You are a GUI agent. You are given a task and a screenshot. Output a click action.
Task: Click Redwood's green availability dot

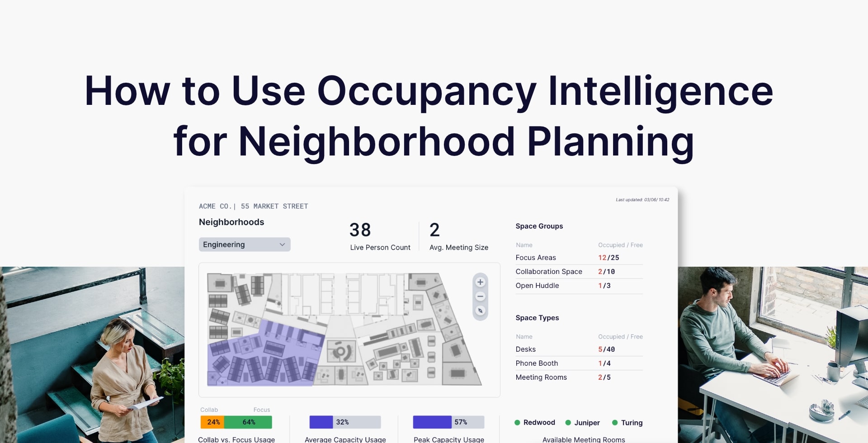coord(517,423)
